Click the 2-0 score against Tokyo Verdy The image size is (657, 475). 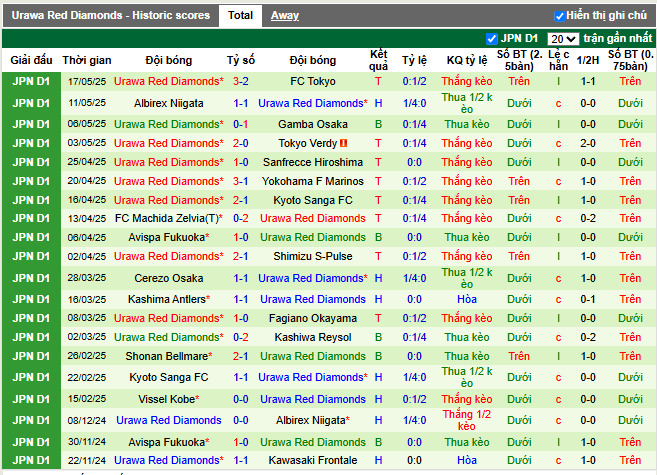(241, 143)
